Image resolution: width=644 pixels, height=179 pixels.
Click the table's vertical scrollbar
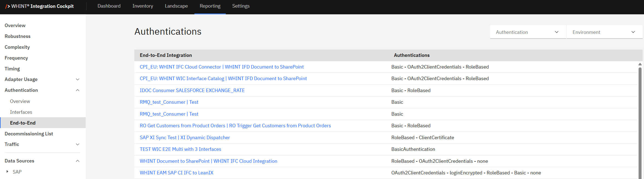(x=640, y=122)
